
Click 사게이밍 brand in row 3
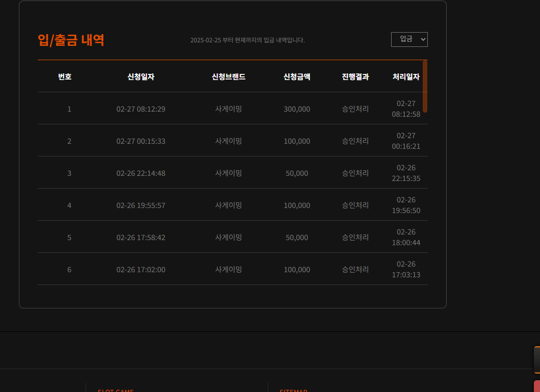(x=228, y=173)
